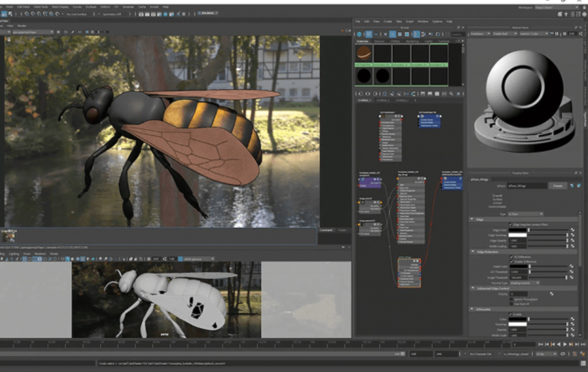Click the map button next to Edge Color
This screenshot has width=588, height=372.
tap(572, 230)
